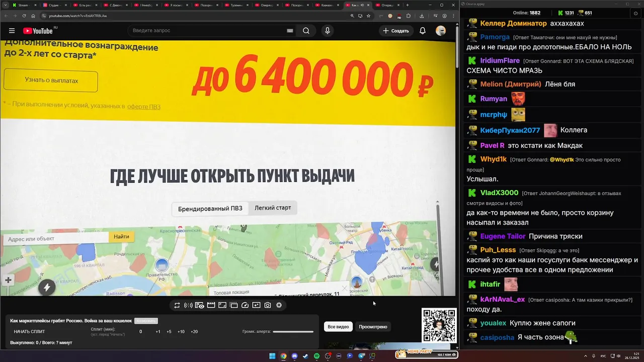
Task: Click НАЧАТЬ СПЛИТ button
Action: pos(29,331)
